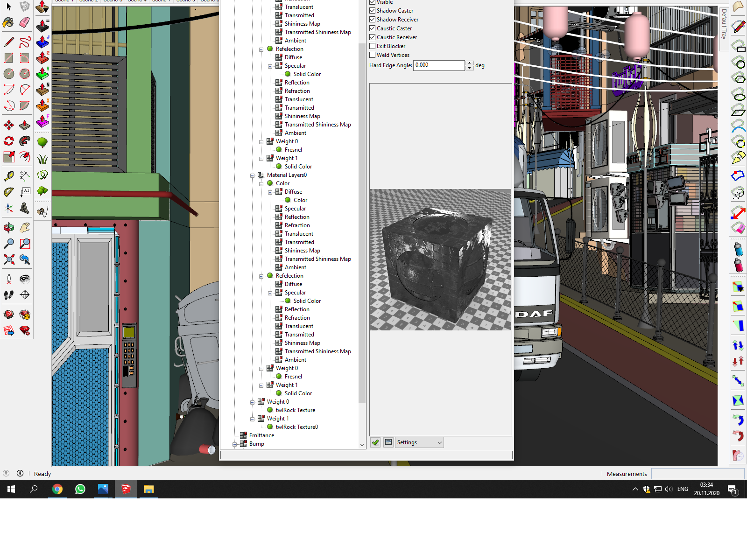Click the grass generator plugin icon
Image resolution: width=747 pixels, height=560 pixels.
coord(42,159)
